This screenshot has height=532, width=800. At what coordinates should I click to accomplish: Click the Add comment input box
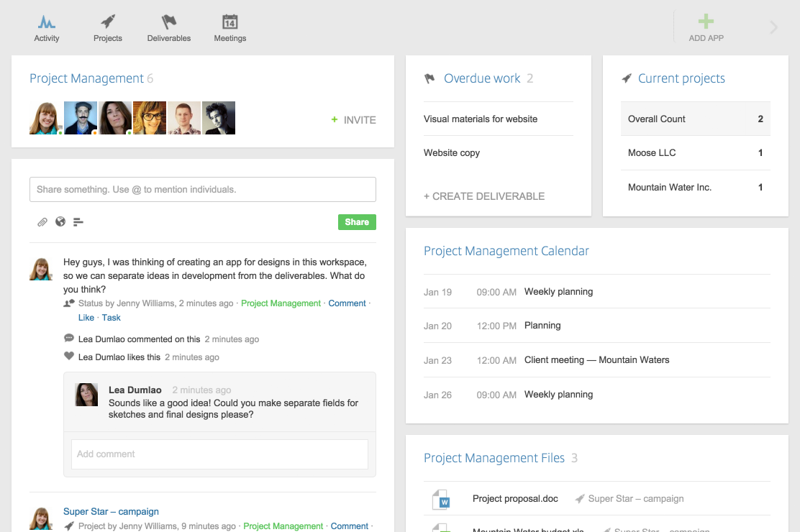tap(219, 454)
